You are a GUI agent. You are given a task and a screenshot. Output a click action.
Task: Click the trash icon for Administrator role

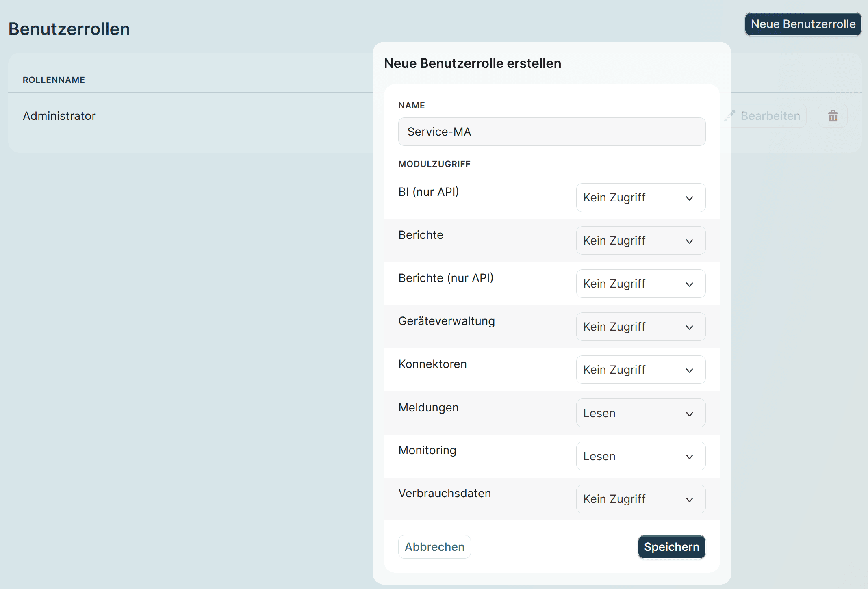[x=833, y=116]
